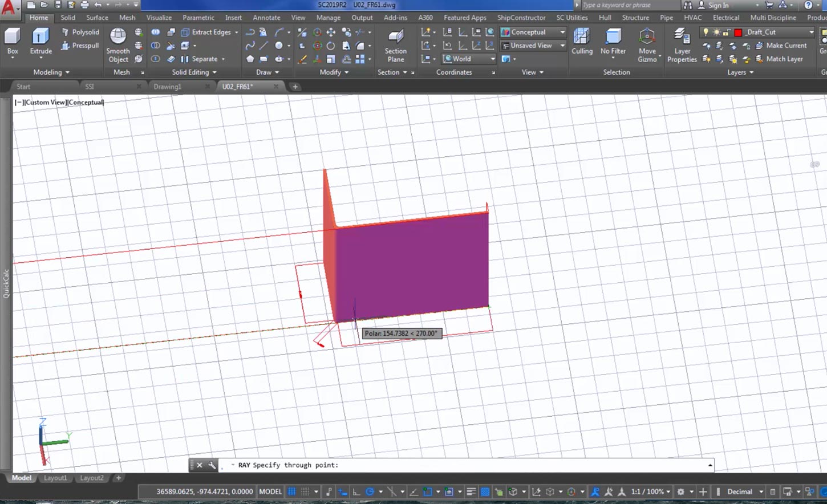The width and height of the screenshot is (827, 504).
Task: Switch to the Layout1 space tab
Action: (55, 478)
